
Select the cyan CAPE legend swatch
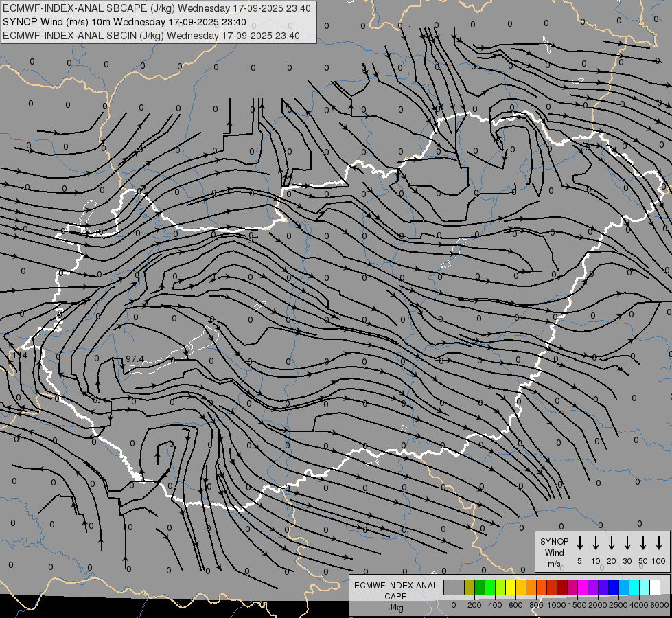[634, 587]
